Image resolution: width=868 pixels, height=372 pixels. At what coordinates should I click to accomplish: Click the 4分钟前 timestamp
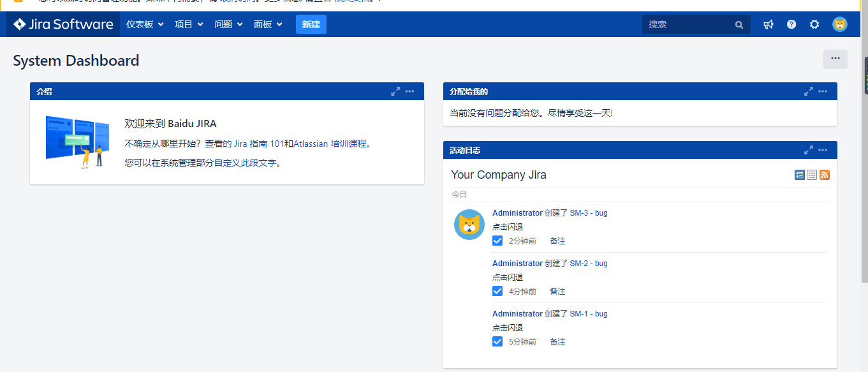[522, 292]
